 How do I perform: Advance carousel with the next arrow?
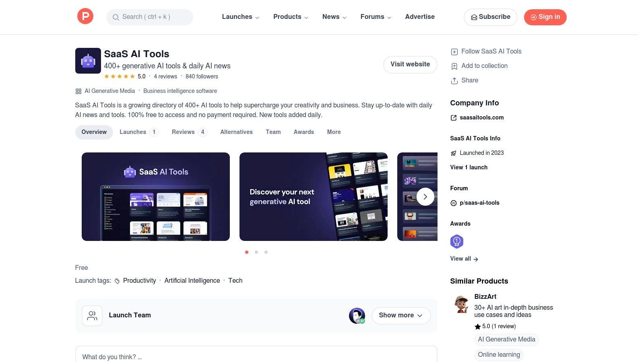(425, 197)
